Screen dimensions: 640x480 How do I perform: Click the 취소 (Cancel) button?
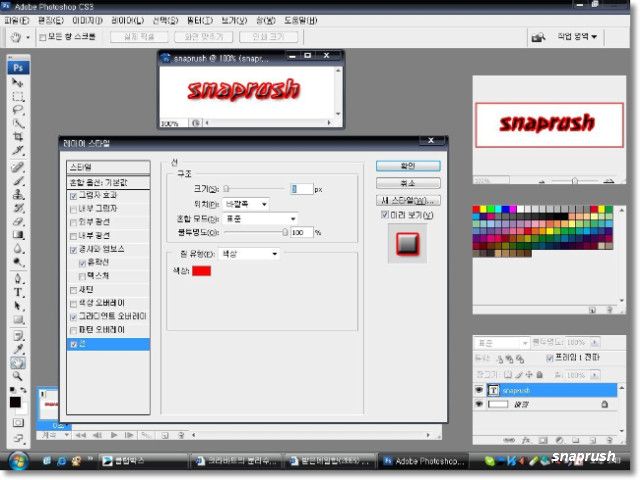[408, 183]
